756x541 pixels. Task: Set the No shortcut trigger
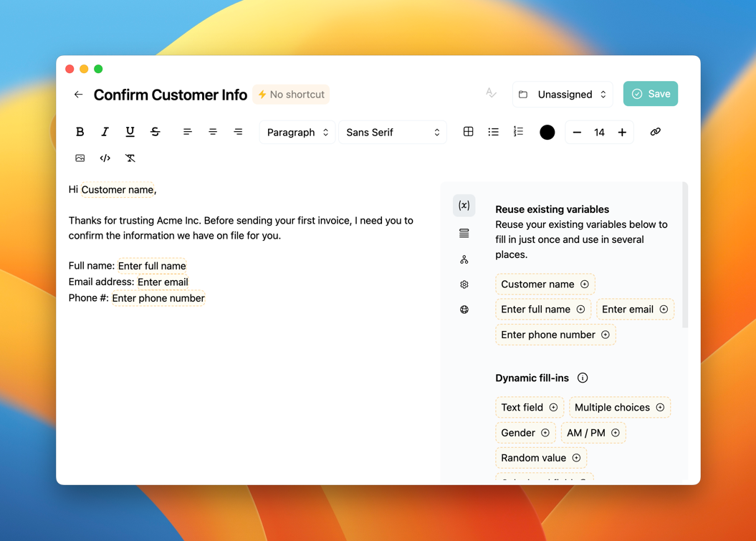coord(291,95)
